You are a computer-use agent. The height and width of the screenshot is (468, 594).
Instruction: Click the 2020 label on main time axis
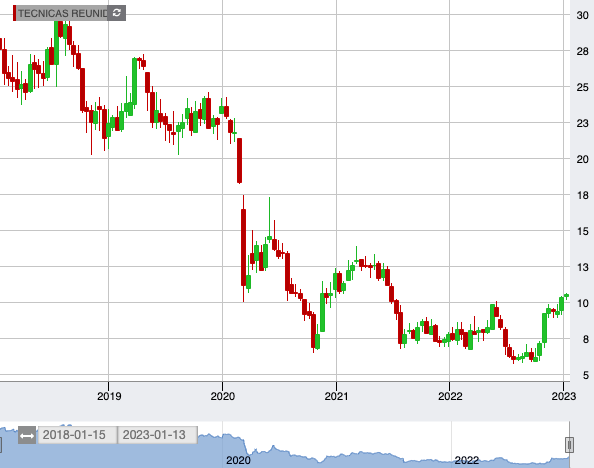[223, 396]
